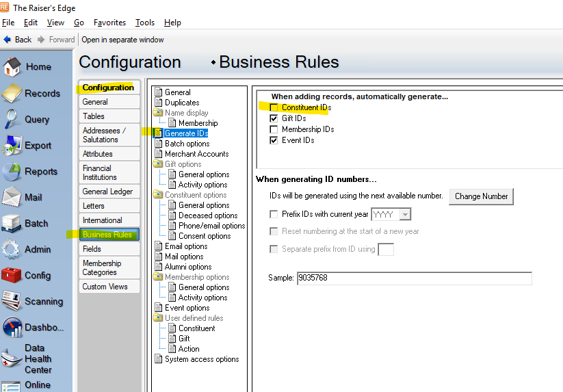Toggle Reset numbering at new year checkbox
Viewport: 563px width, 392px height.
274,231
